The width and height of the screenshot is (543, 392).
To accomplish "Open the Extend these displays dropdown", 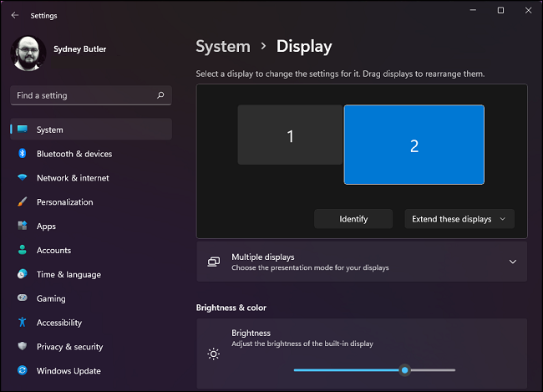I will (459, 219).
